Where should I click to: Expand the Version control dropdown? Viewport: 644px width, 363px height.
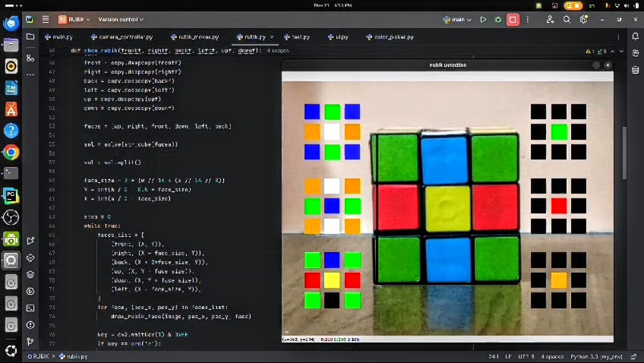coord(121,20)
